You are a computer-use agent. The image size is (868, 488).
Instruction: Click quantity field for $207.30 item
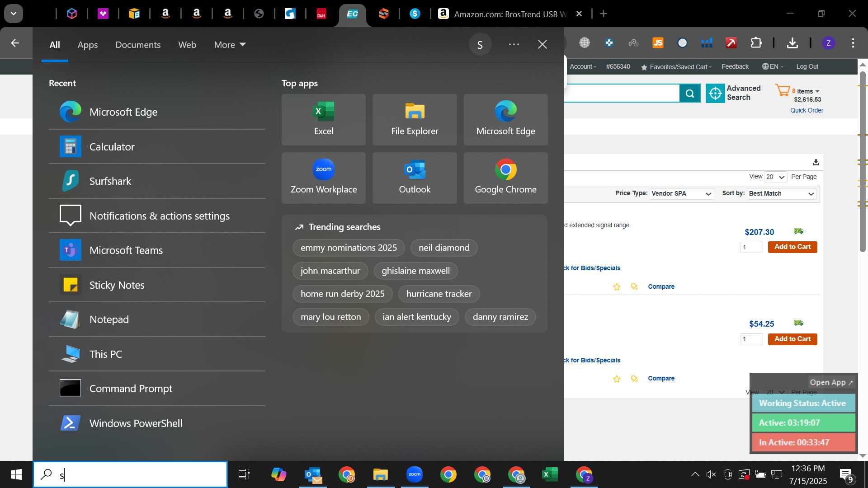pyautogui.click(x=751, y=247)
